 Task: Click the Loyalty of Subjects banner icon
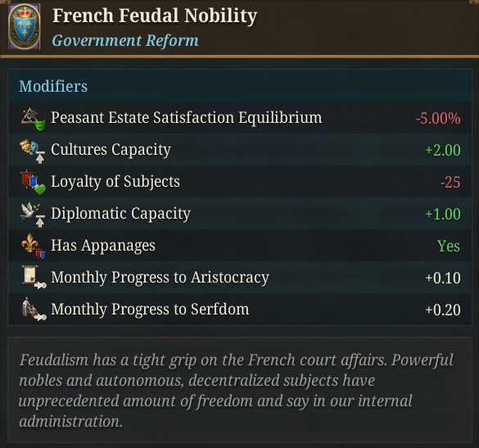[33, 183]
